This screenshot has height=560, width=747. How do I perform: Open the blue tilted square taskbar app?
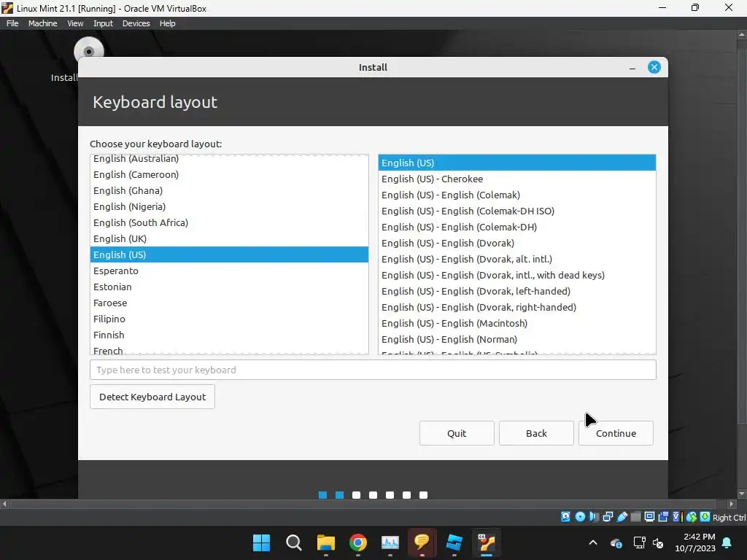pos(454,542)
